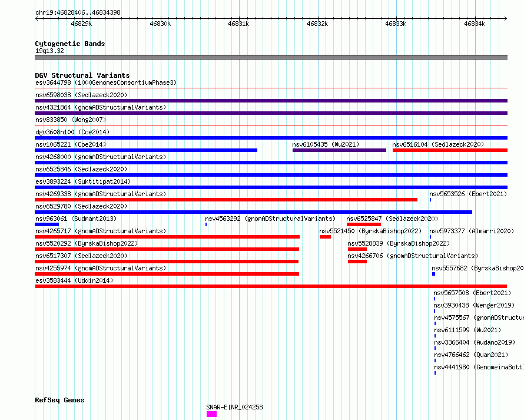Click the esv3583444 Uddin2014 label
Image resolution: width=524 pixels, height=420 pixels.
pyautogui.click(x=74, y=280)
